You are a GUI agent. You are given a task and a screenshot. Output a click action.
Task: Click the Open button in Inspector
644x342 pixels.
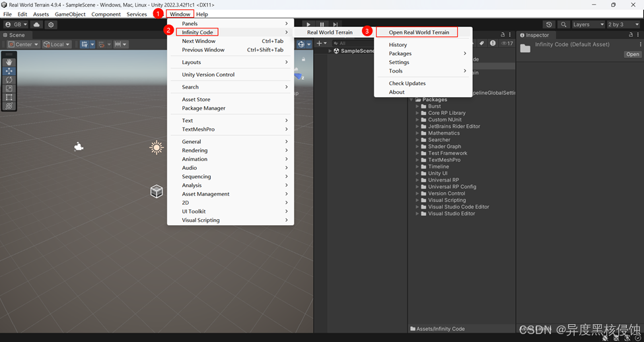(x=633, y=54)
